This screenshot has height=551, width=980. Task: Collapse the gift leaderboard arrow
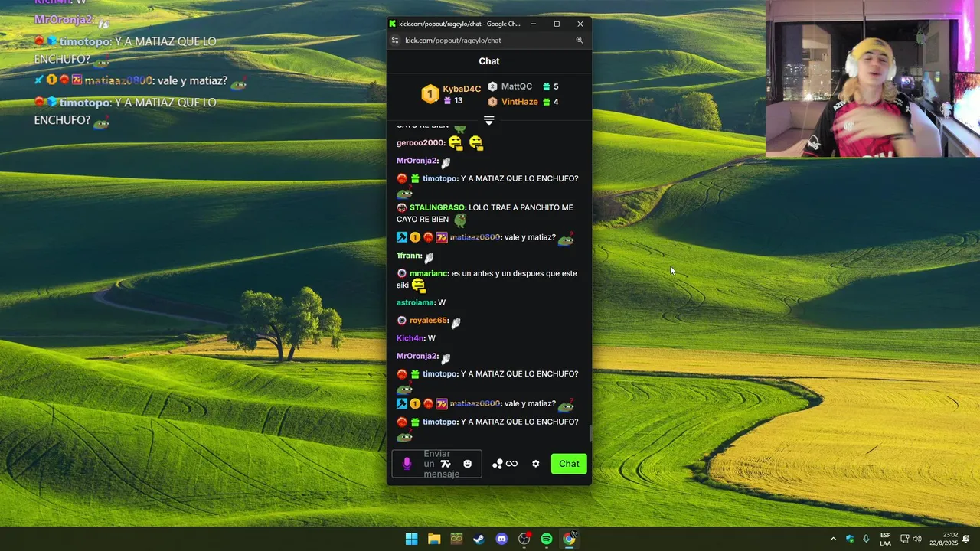488,121
